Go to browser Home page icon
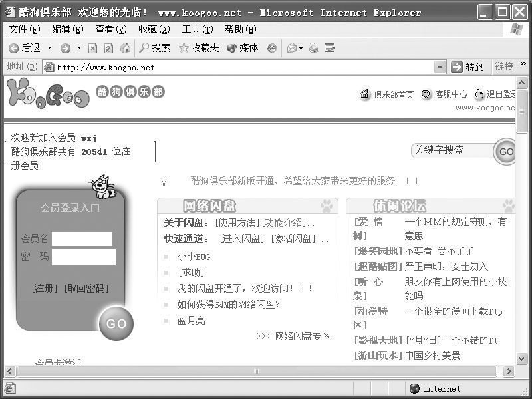Image resolution: width=532 pixels, height=399 pixels. coord(125,48)
